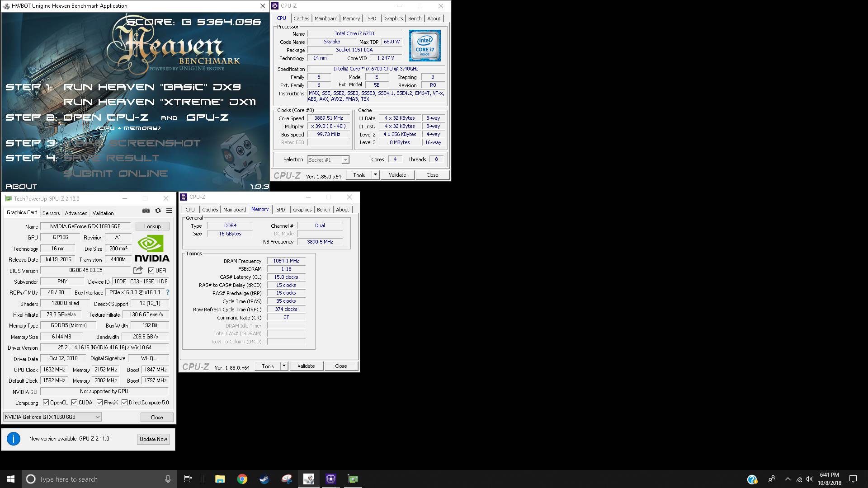Click Lookup button in GPU-Z
868x488 pixels.
[152, 226]
